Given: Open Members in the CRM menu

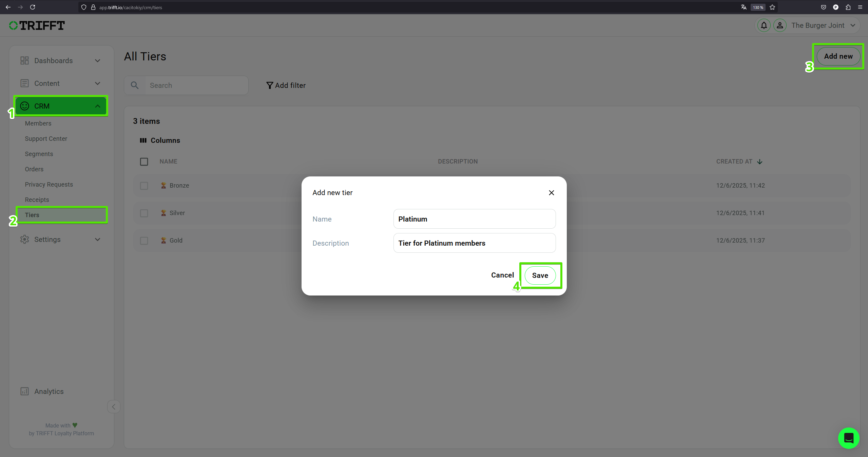Looking at the screenshot, I should (38, 123).
